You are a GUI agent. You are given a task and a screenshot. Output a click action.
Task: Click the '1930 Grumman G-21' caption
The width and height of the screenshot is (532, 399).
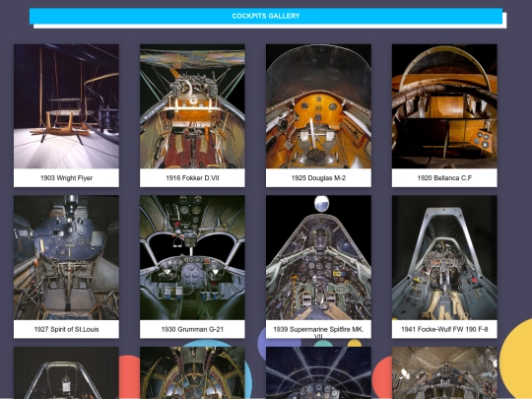pyautogui.click(x=192, y=329)
